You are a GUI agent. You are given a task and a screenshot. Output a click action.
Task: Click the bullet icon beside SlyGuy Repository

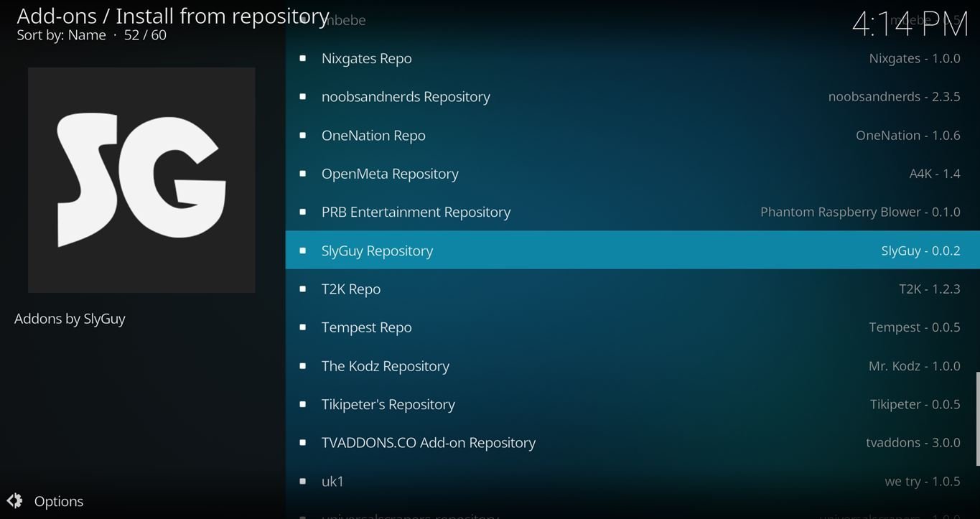pyautogui.click(x=302, y=251)
